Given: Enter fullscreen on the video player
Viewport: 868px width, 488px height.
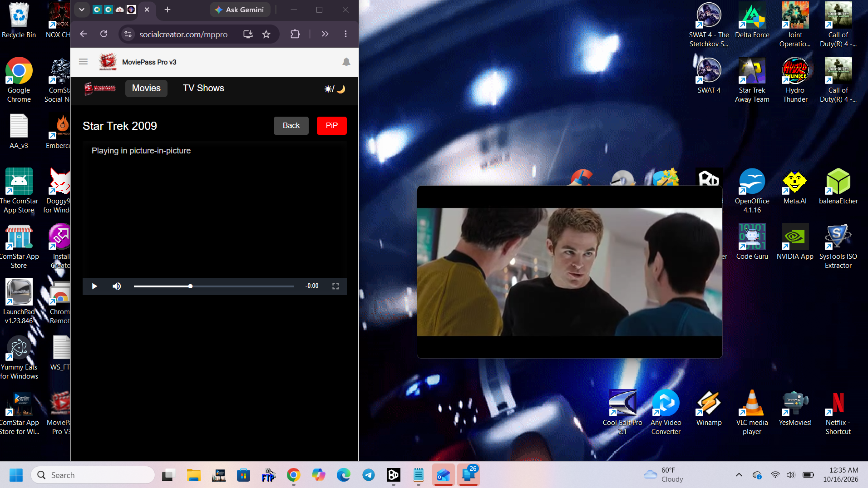Looking at the screenshot, I should tap(335, 286).
